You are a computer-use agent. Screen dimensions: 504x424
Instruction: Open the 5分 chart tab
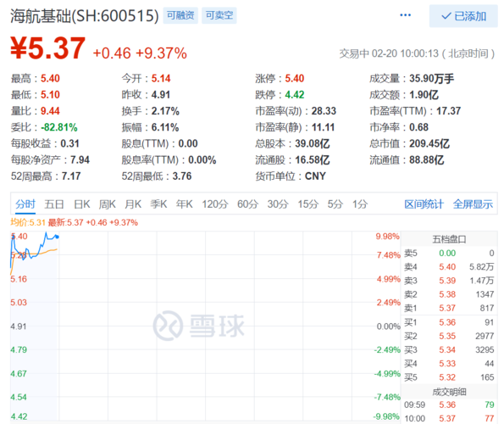pos(335,204)
